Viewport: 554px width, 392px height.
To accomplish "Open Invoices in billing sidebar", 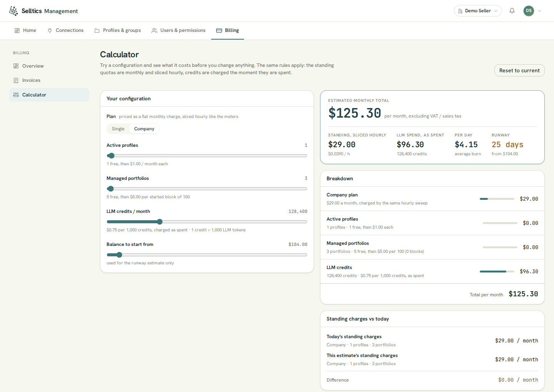I will pos(49,80).
